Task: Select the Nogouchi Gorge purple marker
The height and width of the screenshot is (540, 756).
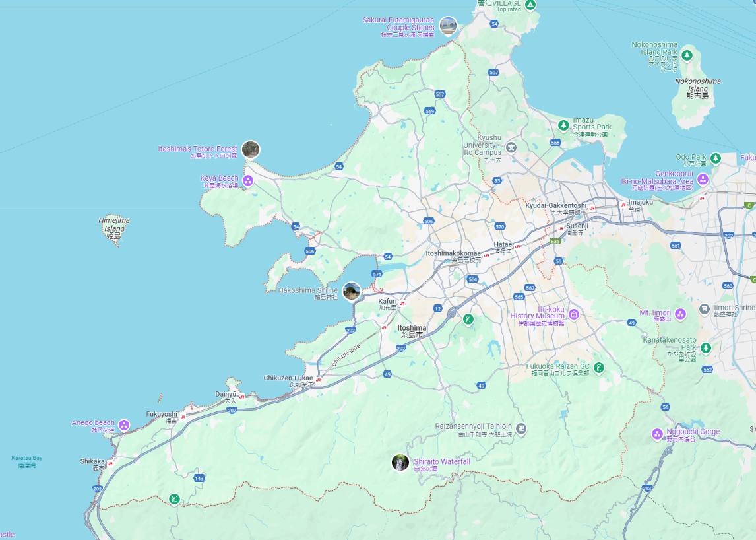Action: [657, 434]
